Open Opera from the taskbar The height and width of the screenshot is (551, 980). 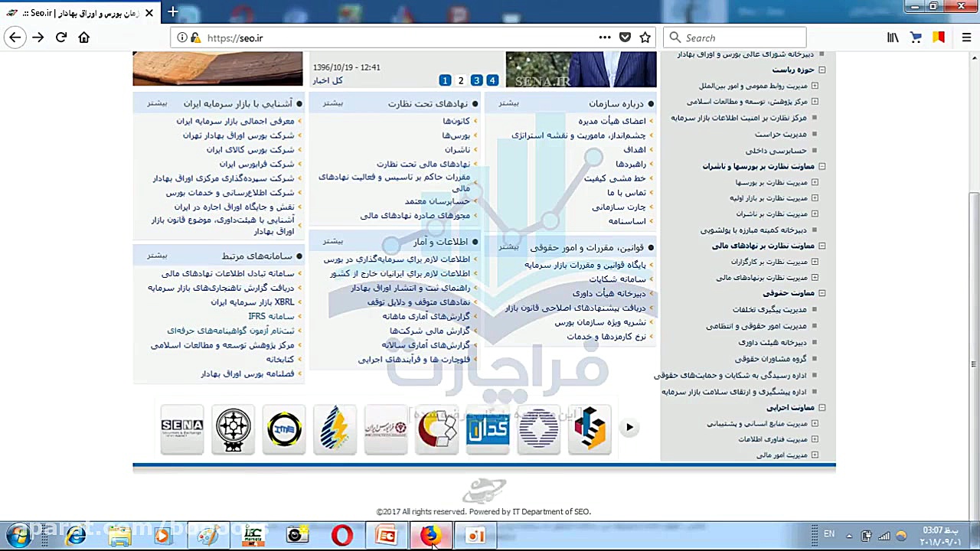(x=342, y=536)
